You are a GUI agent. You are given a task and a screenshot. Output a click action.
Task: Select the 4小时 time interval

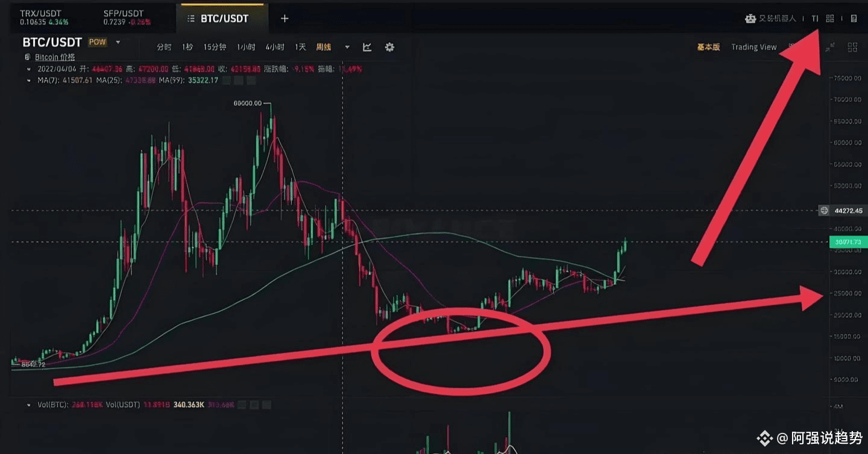click(x=275, y=47)
